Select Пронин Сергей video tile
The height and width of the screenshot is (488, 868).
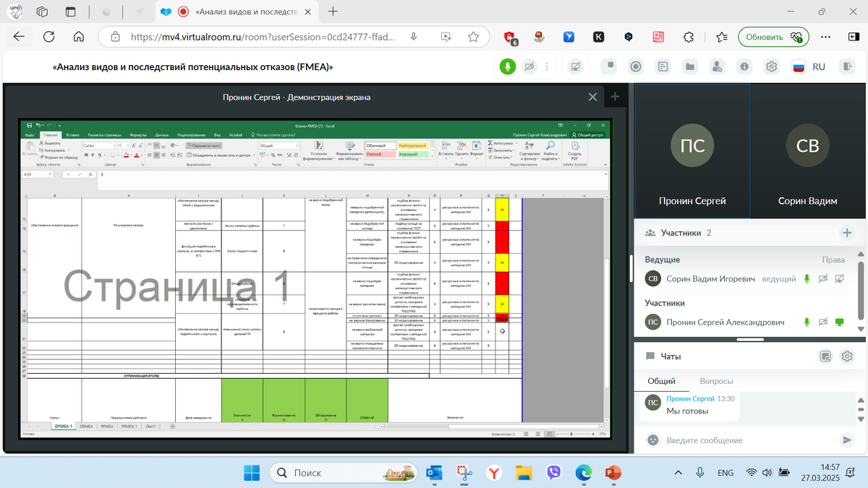[x=692, y=151]
